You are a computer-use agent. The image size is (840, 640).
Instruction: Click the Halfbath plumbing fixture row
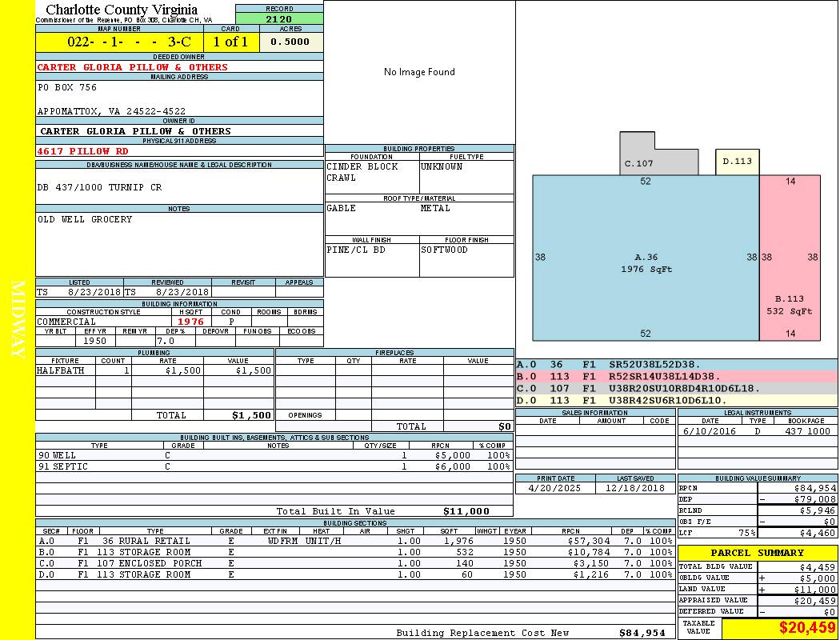[x=154, y=371]
